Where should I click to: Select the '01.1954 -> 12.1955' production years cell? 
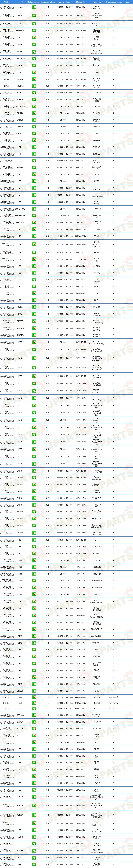tap(64, 709)
